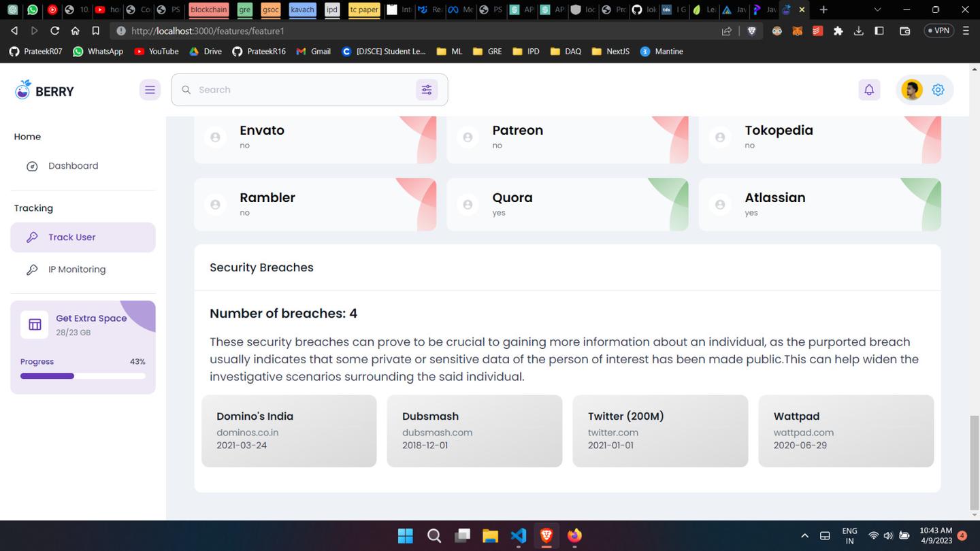
Task: Click the Atlassian result card
Action: coord(820,204)
